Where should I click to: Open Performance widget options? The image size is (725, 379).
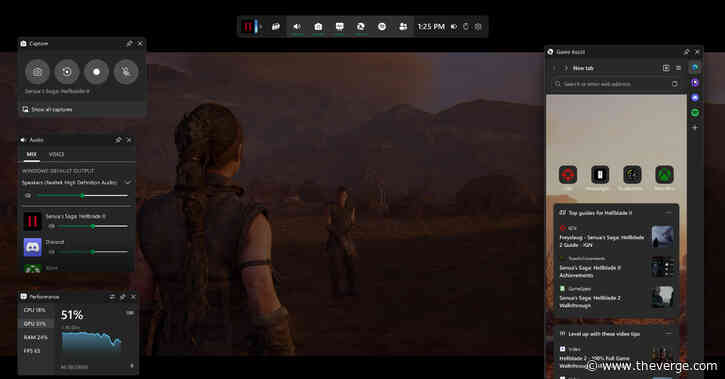point(112,297)
